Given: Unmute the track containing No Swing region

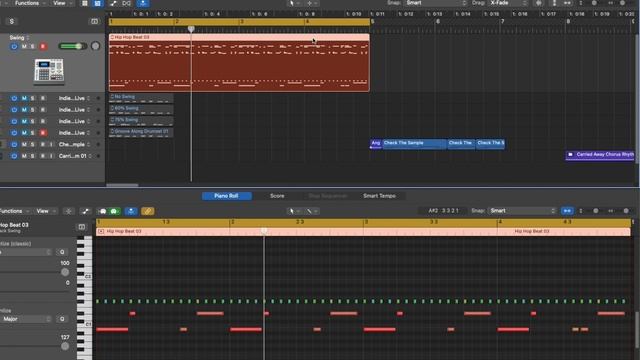Looking at the screenshot, I should (x=24, y=98).
